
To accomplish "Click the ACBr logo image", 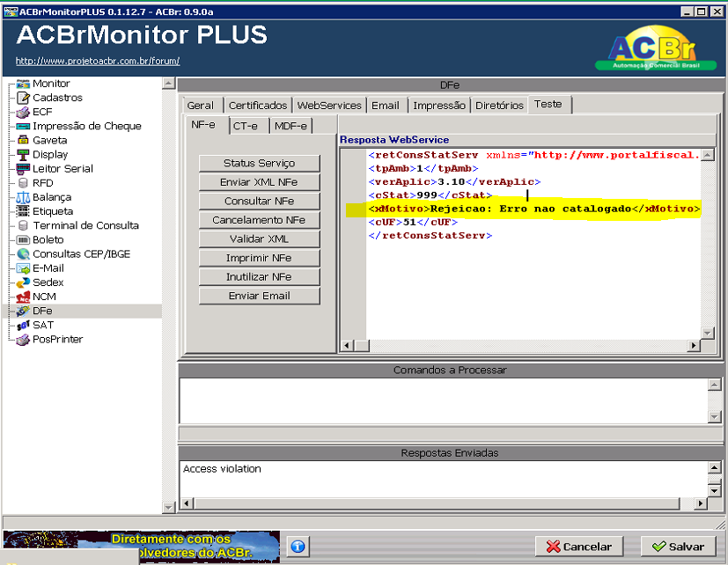I will tap(655, 48).
